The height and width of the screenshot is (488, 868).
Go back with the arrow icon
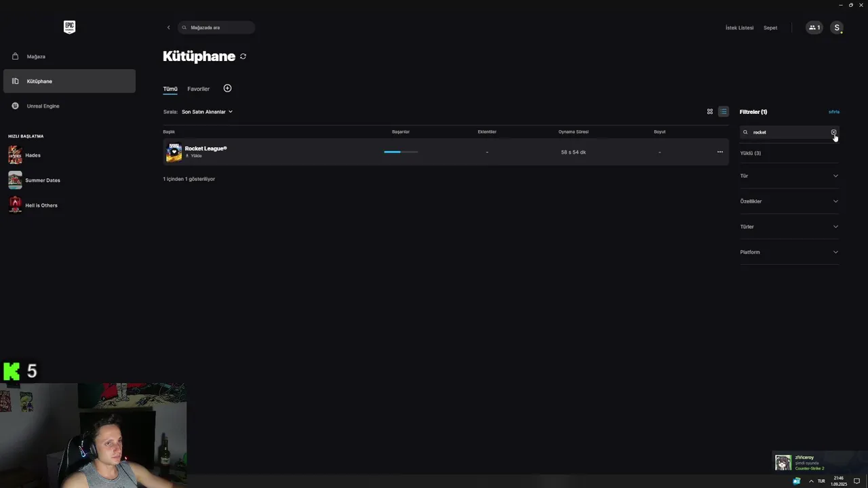coord(169,28)
